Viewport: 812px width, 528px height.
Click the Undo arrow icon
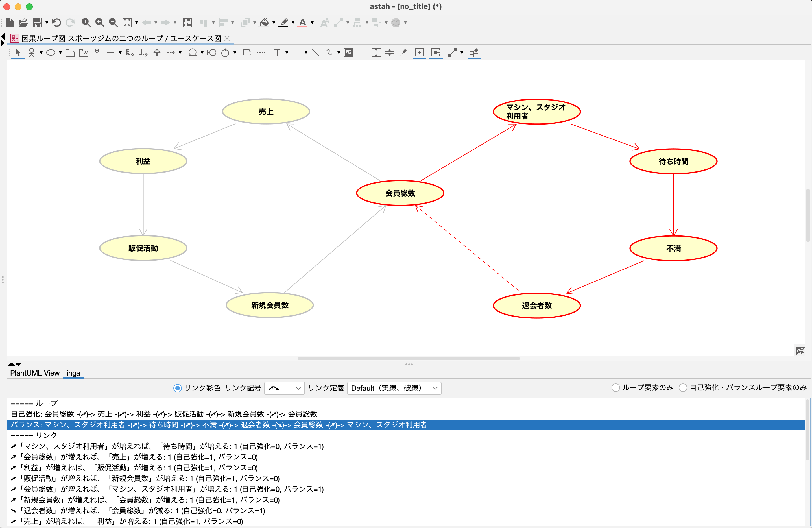point(57,23)
